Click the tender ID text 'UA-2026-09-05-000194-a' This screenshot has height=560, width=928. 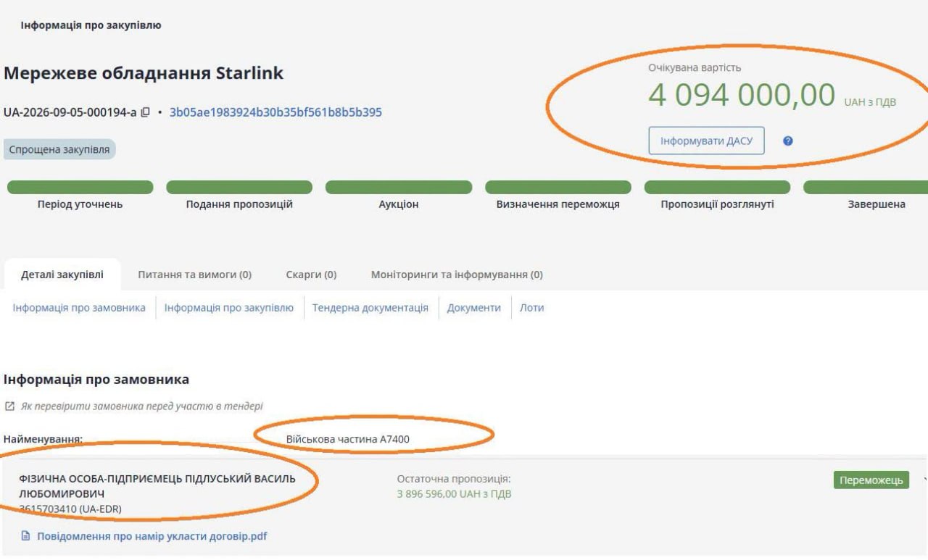[x=70, y=112]
